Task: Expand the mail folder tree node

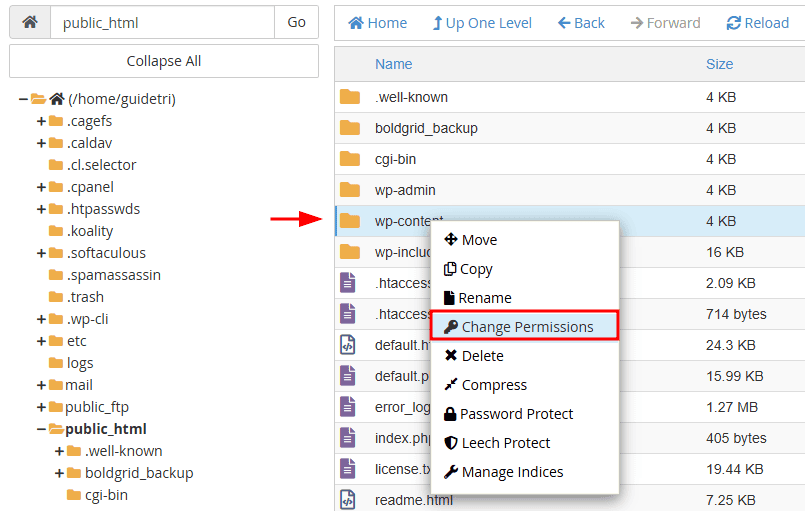Action: point(41,385)
